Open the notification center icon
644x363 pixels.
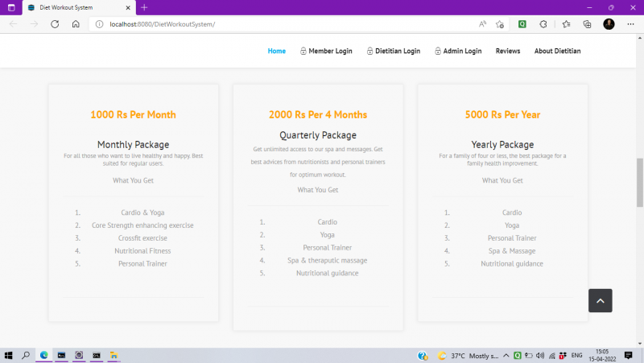point(628,355)
